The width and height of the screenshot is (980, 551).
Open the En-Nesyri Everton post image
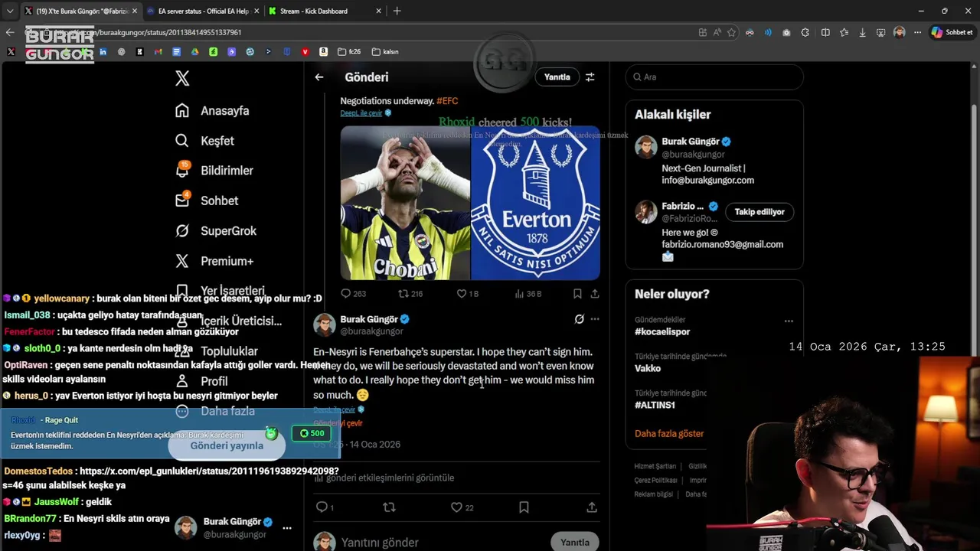470,203
